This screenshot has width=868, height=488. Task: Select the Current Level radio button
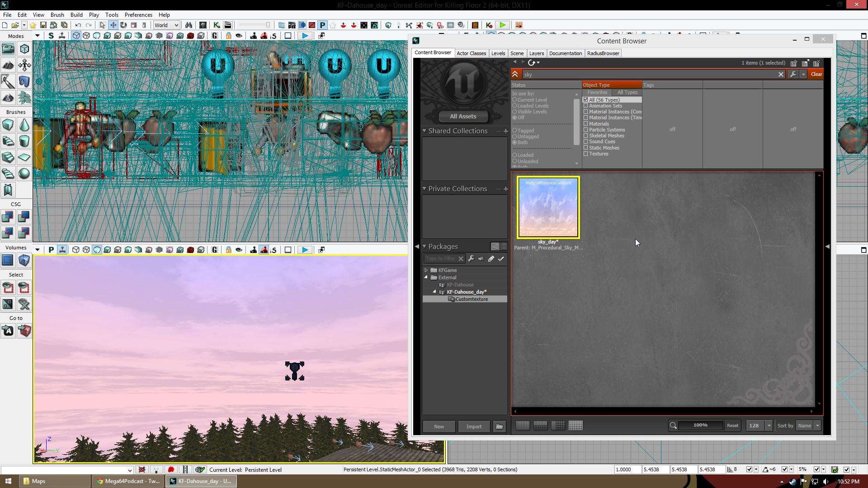pyautogui.click(x=514, y=100)
